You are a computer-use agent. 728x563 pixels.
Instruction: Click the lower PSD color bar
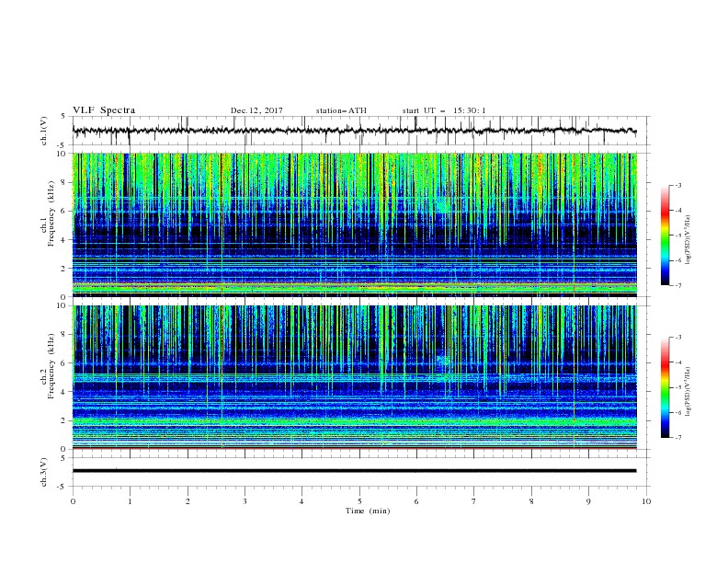665,387
